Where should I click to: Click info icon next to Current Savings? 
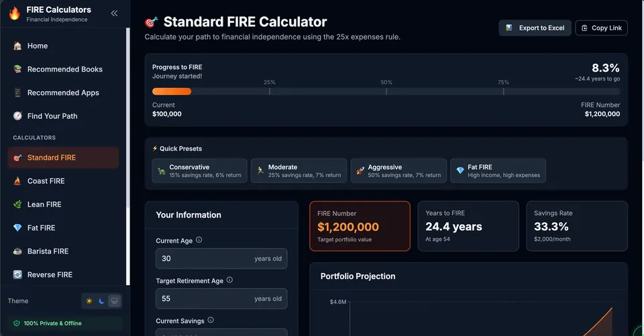click(211, 320)
